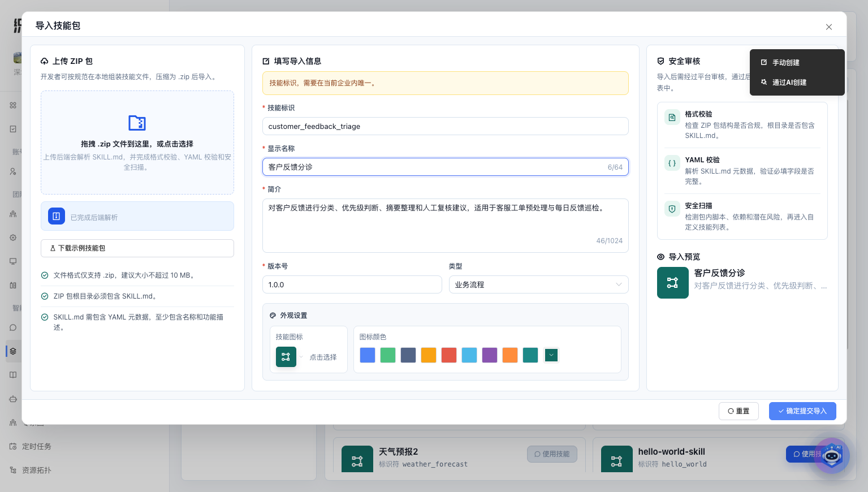The height and width of the screenshot is (492, 868).
Task: Click the zip folder upload icon
Action: click(x=137, y=123)
